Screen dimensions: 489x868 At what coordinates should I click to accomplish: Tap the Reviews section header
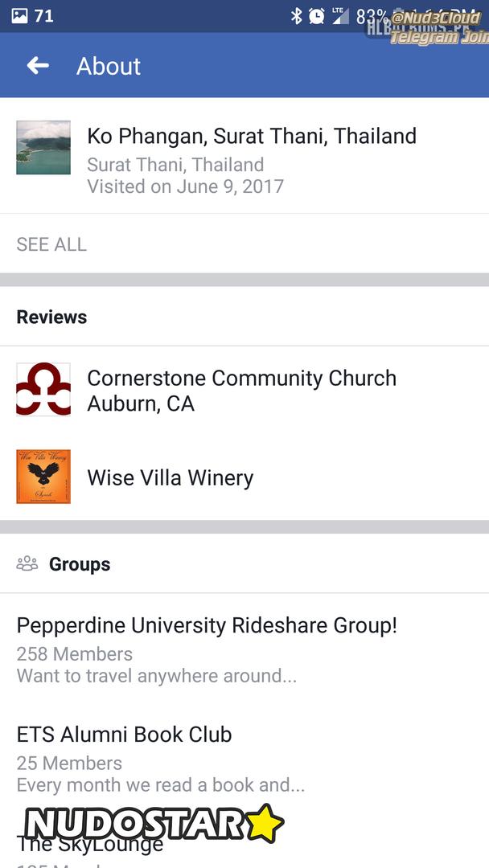coord(51,317)
